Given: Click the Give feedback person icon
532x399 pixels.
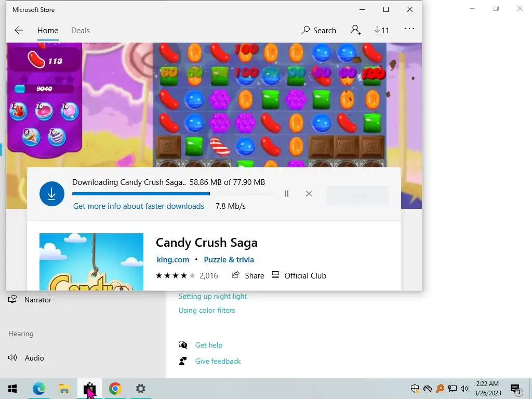Looking at the screenshot, I should (183, 361).
